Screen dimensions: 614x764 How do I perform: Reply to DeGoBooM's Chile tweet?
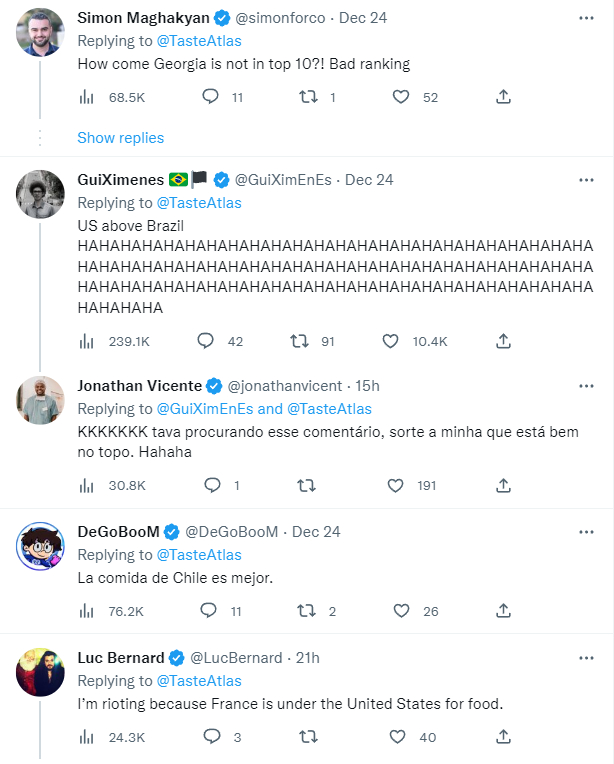point(208,610)
